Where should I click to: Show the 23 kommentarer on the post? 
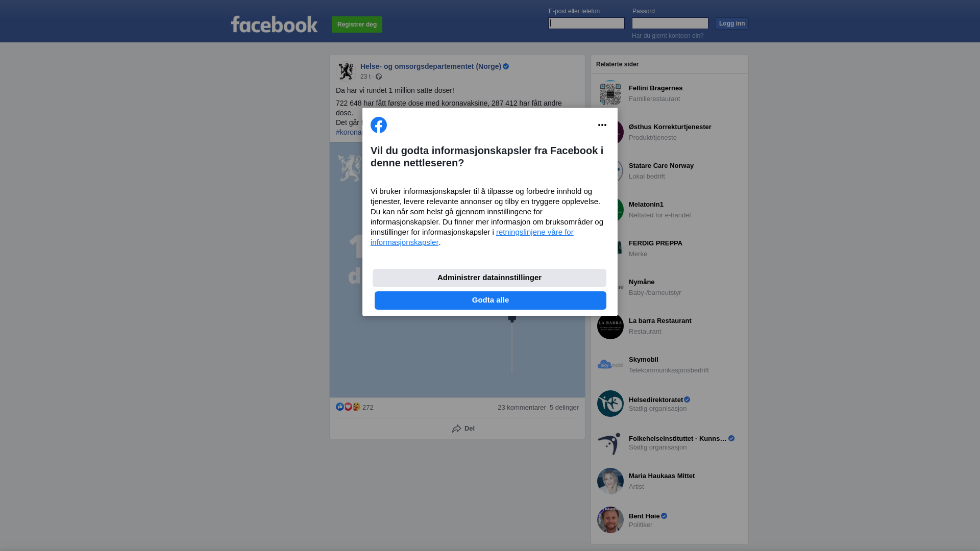click(x=522, y=408)
